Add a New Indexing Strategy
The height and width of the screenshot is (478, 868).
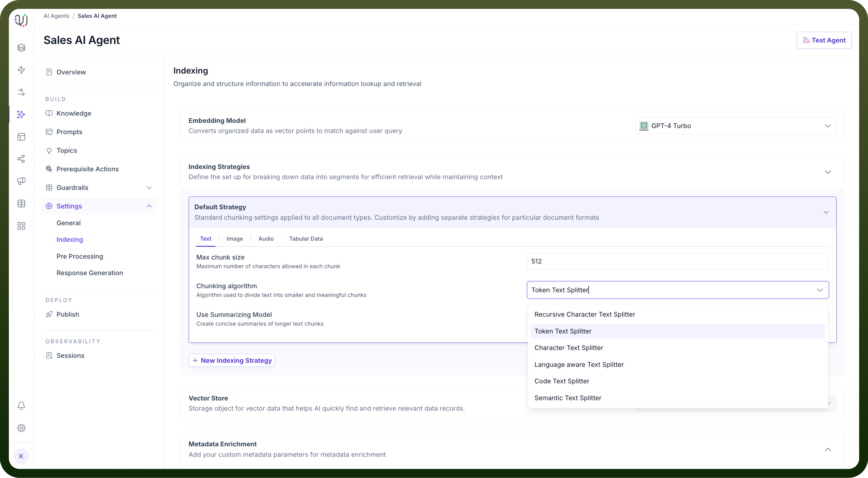pos(232,360)
